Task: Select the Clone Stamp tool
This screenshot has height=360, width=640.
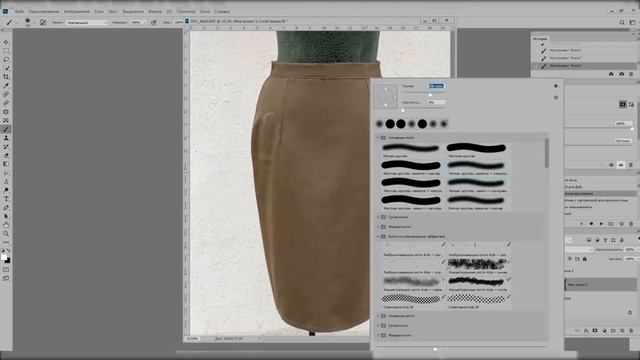Action: click(6, 138)
